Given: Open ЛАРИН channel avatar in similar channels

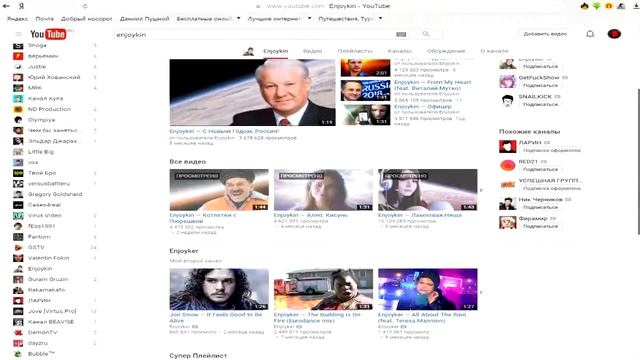Looking at the screenshot, I should pos(507,146).
